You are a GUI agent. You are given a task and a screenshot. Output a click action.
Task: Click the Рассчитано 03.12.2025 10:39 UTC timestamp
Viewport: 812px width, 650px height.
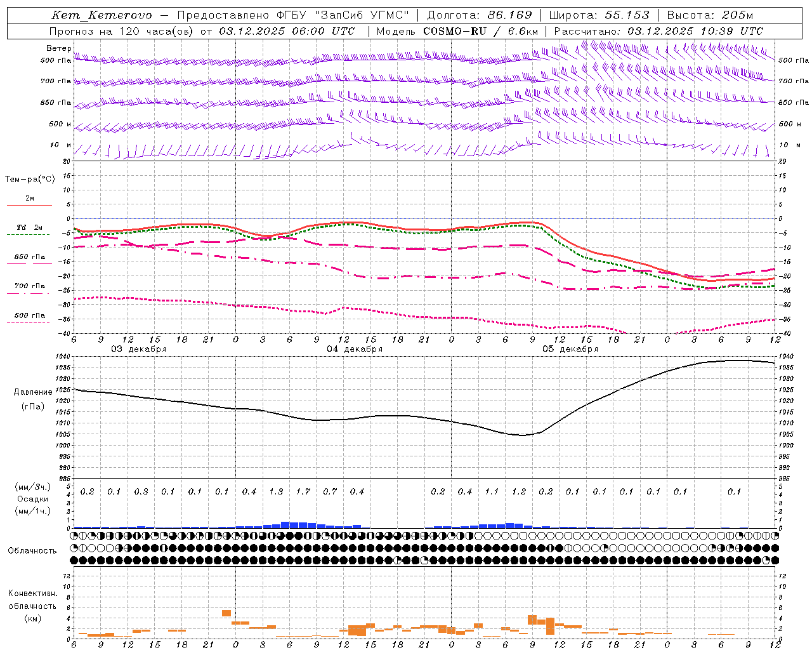(658, 31)
